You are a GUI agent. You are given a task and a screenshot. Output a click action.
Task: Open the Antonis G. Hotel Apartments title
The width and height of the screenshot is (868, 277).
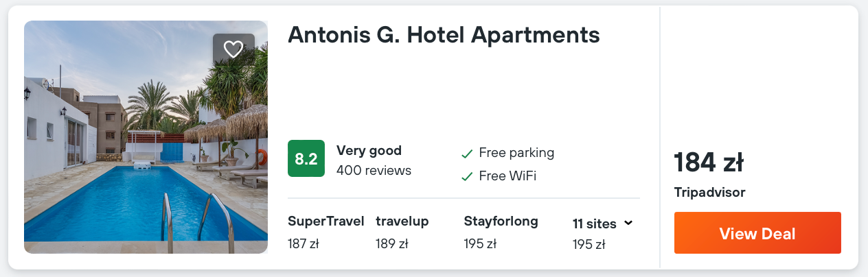[x=444, y=35]
